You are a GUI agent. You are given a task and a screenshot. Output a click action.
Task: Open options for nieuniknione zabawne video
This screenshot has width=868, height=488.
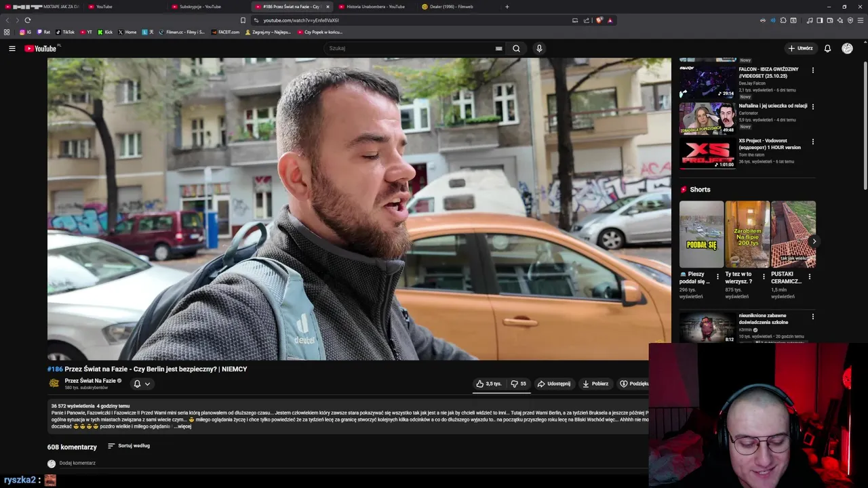tap(813, 317)
